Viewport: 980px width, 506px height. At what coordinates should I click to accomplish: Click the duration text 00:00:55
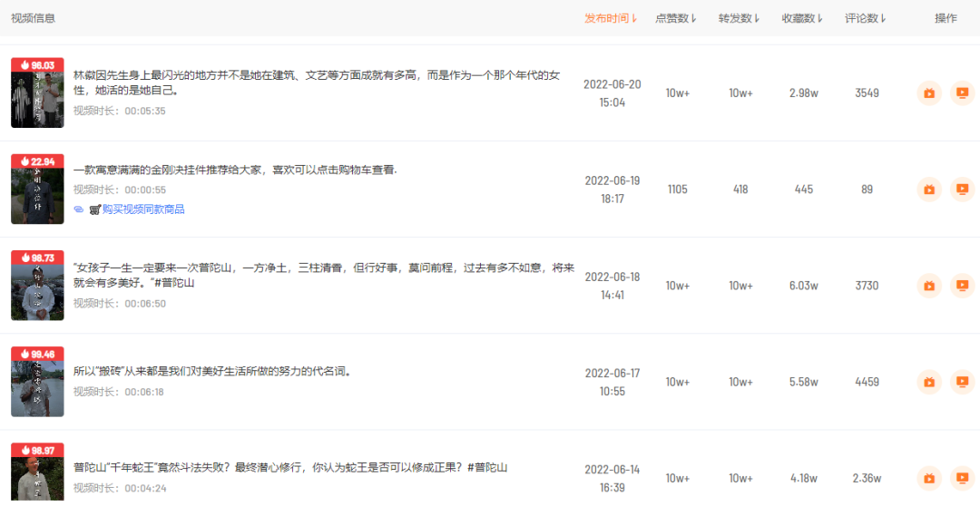coord(145,190)
